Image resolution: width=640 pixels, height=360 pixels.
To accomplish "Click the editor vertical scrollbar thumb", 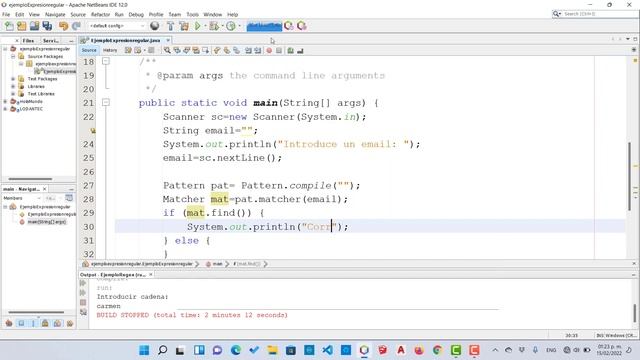I will (629, 176).
